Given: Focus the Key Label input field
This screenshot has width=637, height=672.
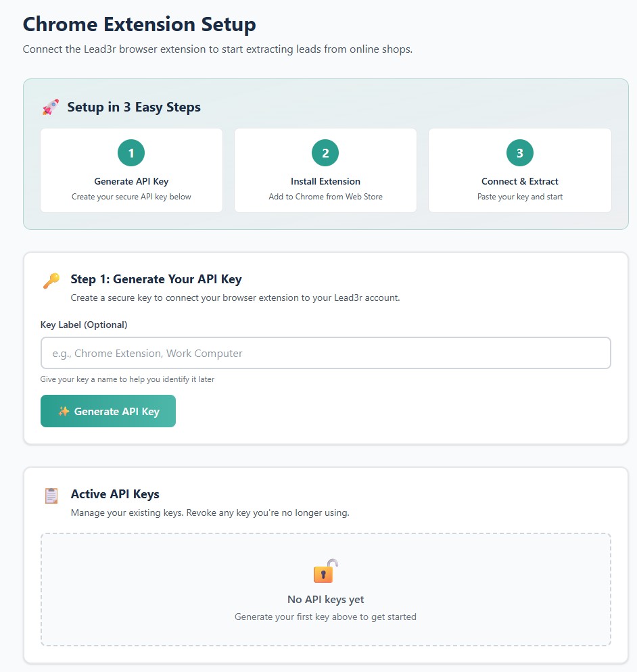Looking at the screenshot, I should click(325, 353).
